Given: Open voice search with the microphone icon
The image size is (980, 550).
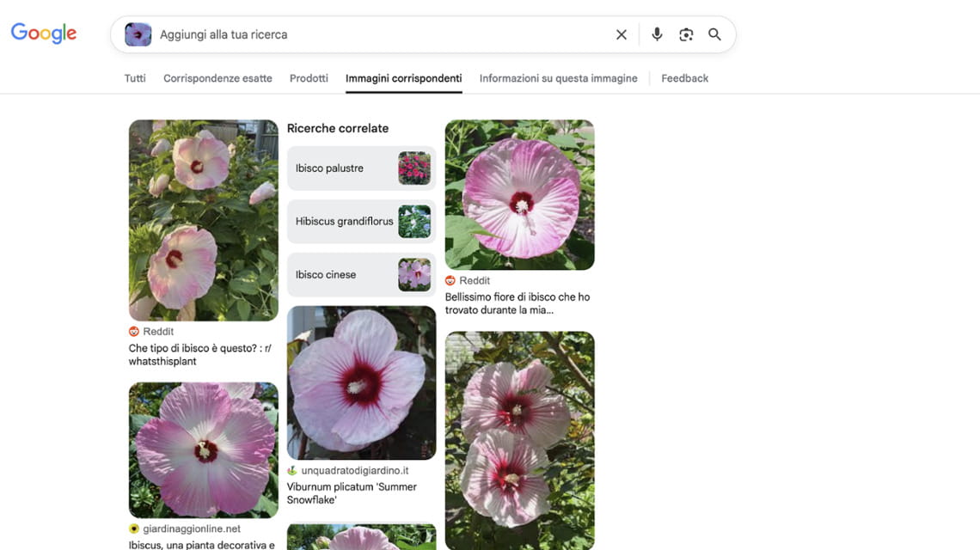Looking at the screenshot, I should tap(656, 34).
